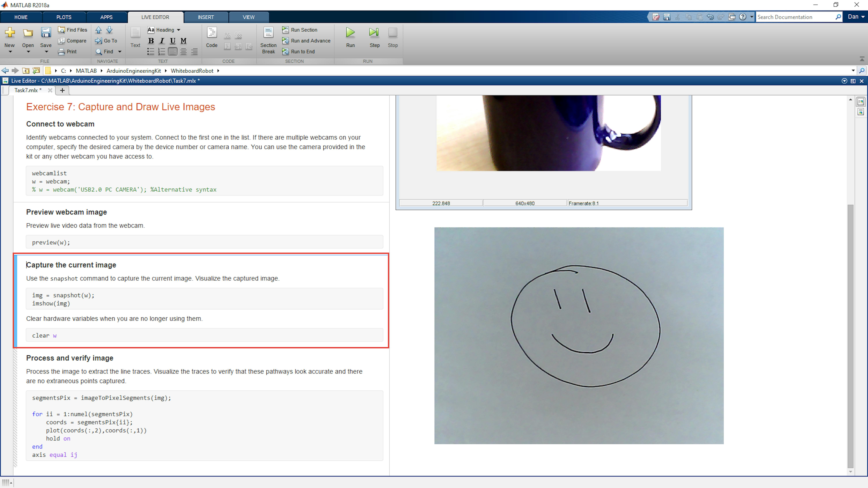
Task: Open the Save dropdown arrow
Action: pyautogui.click(x=46, y=52)
